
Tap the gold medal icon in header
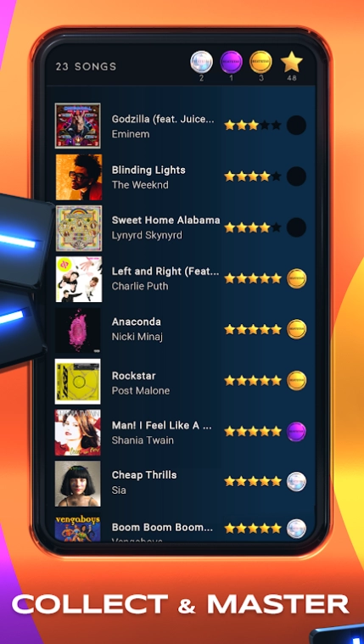click(x=260, y=62)
